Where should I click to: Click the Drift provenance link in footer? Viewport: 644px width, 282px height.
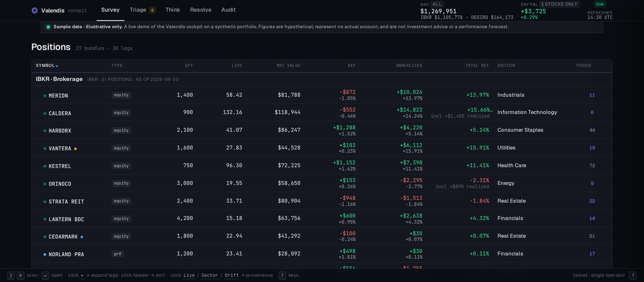(231, 275)
